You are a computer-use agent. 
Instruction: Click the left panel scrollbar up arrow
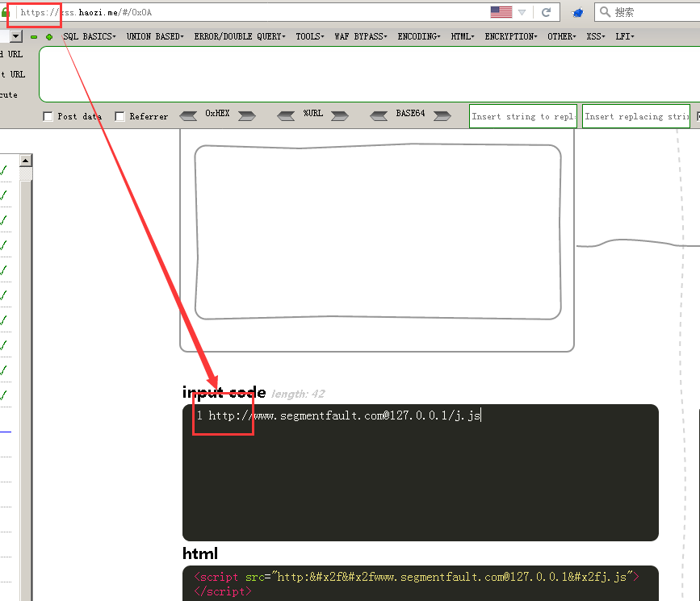[26, 161]
